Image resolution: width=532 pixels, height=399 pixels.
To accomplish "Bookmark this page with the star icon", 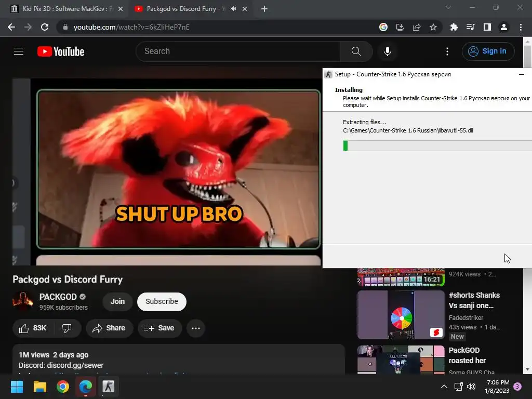I will [433, 27].
